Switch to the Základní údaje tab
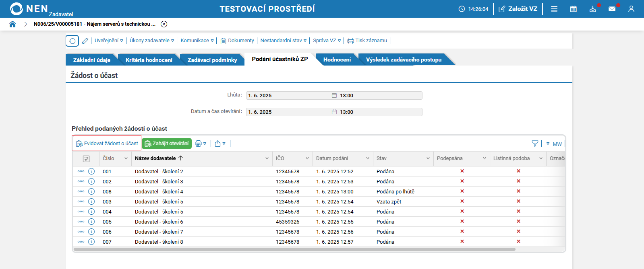The height and width of the screenshot is (269, 644). click(91, 60)
